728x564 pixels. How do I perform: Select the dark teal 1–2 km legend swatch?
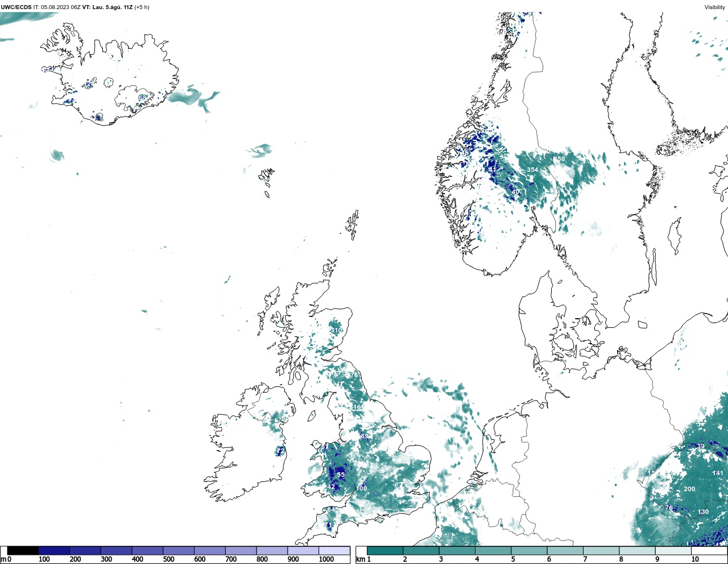[385, 551]
